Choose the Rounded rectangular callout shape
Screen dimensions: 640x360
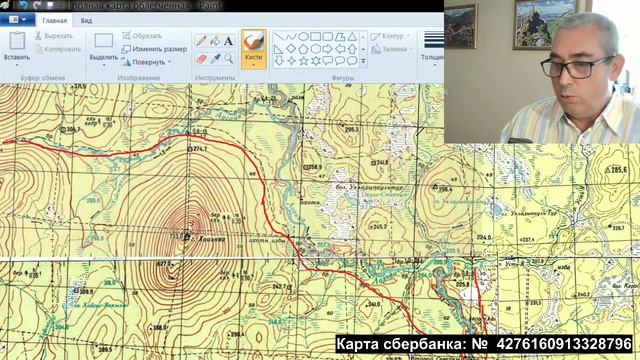[328, 61]
